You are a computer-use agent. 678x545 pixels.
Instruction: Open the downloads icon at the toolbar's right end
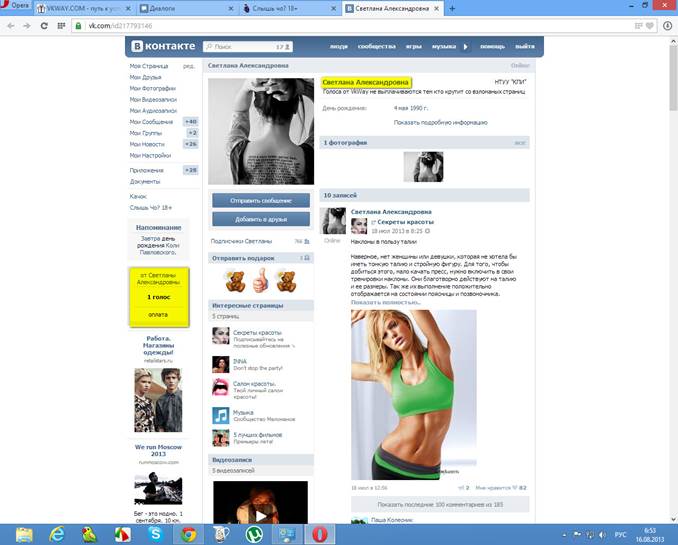tap(667, 26)
